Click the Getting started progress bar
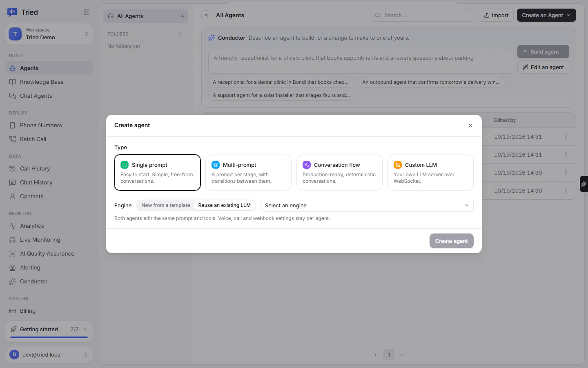Viewport: 588px width, 368px height. point(49,337)
